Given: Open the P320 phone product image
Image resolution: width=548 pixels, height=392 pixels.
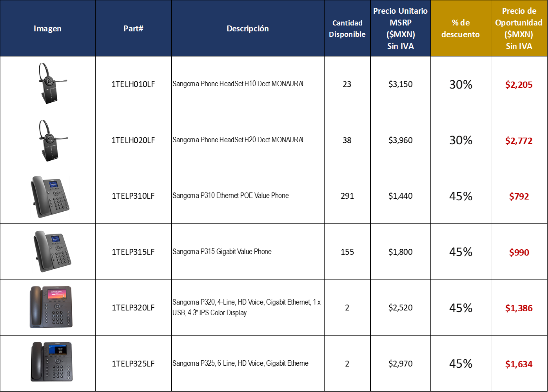Looking at the screenshot, I should point(51,307).
